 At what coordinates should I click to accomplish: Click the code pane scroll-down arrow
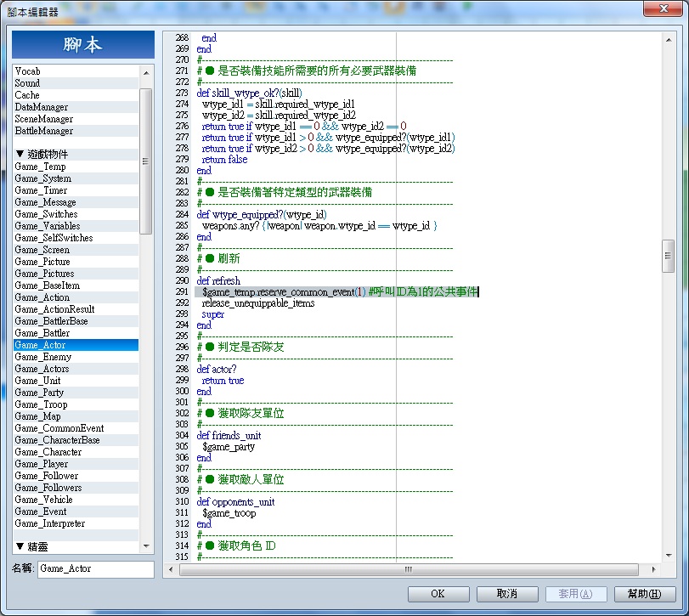point(669,555)
